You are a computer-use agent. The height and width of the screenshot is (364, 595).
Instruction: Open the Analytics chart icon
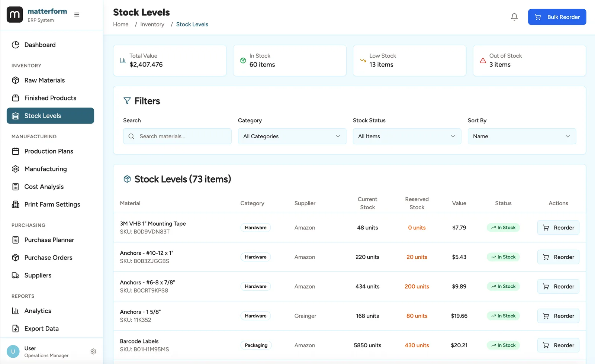(15, 311)
